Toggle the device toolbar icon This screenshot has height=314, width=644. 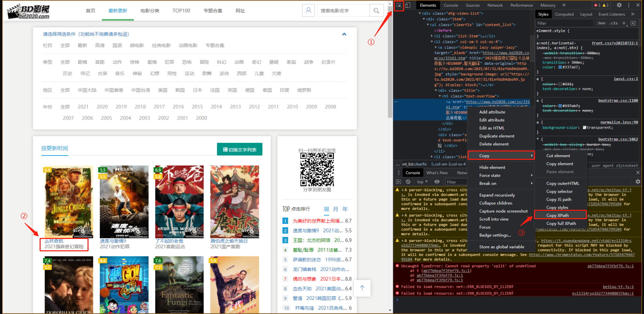(408, 5)
